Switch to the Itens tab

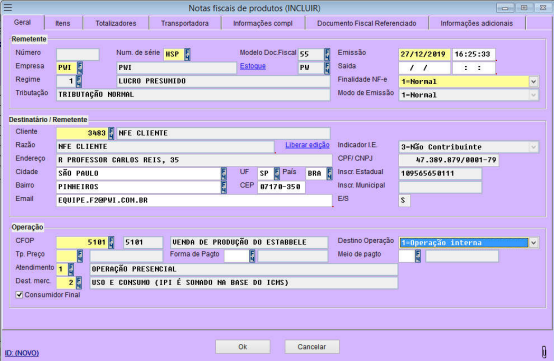point(63,23)
